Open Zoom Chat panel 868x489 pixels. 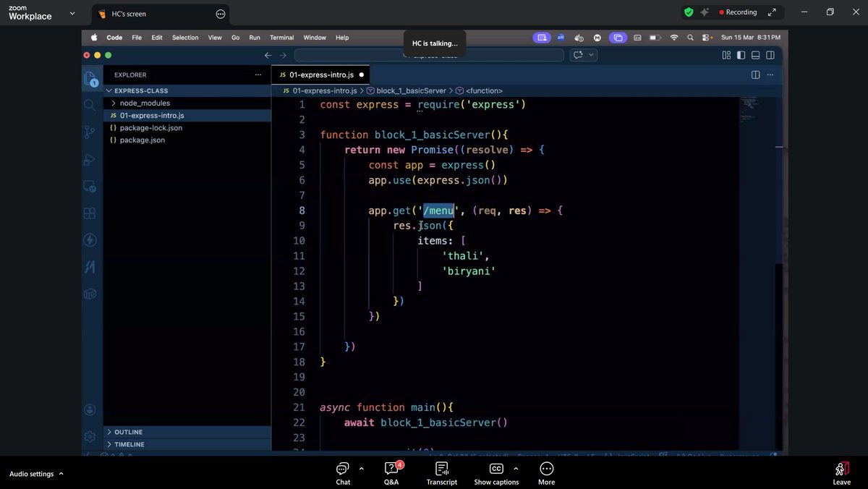[x=343, y=472]
